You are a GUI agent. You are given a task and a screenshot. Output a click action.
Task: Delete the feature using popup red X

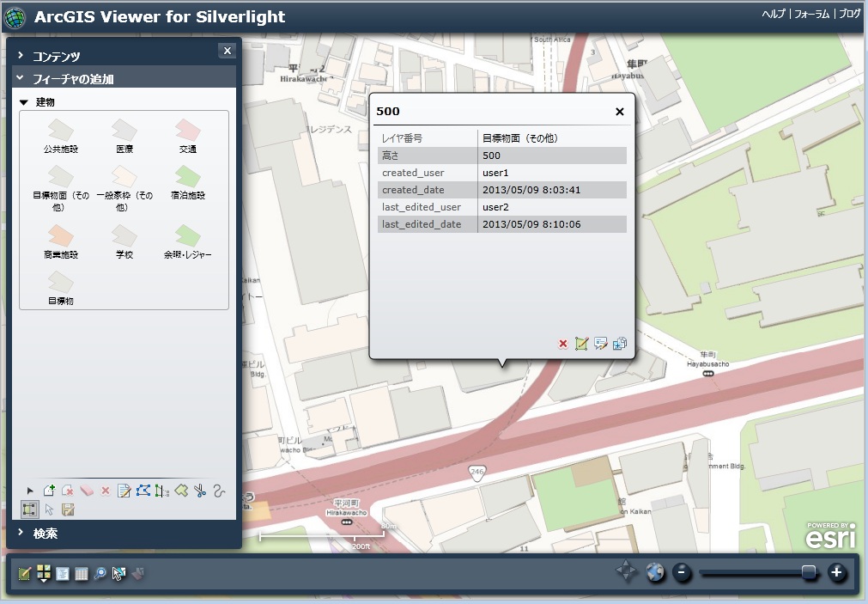(x=563, y=344)
